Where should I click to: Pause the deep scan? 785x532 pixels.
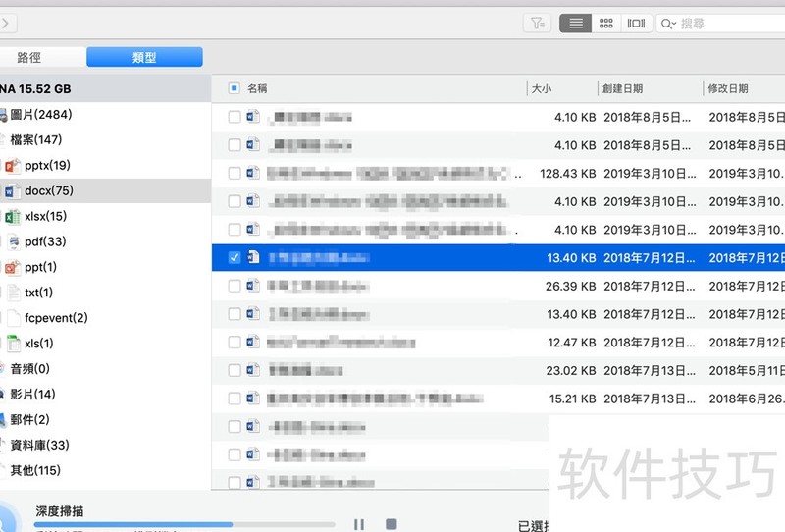coord(359,524)
